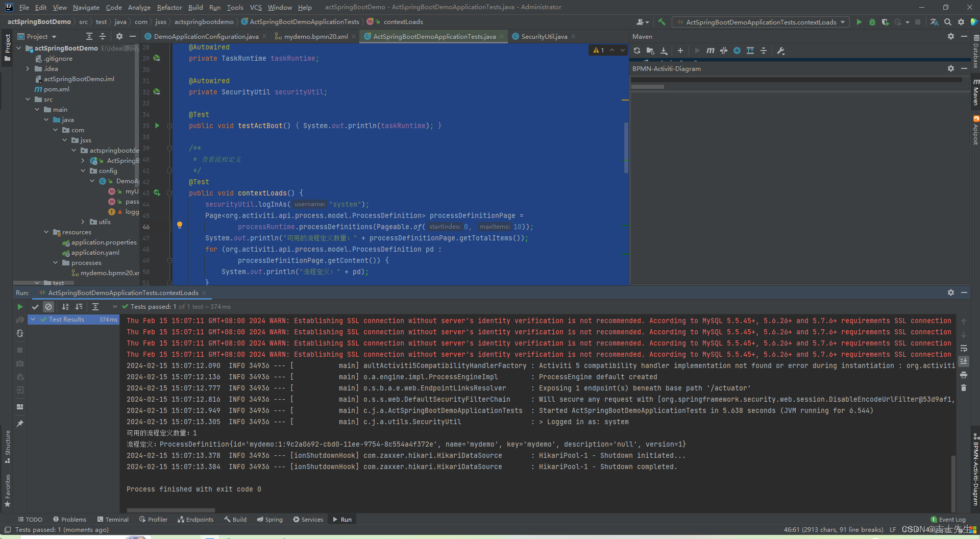The width and height of the screenshot is (980, 539).
Task: Open the VCS menu
Action: [x=256, y=7]
